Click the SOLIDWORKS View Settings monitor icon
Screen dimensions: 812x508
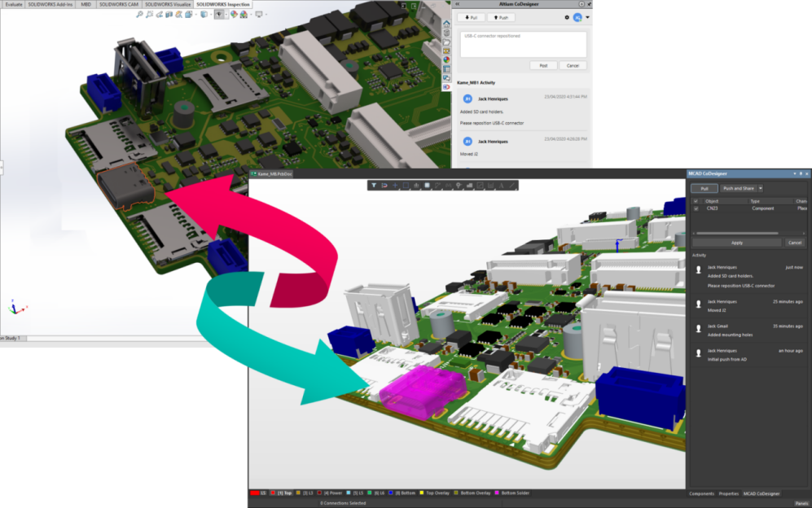tap(259, 15)
